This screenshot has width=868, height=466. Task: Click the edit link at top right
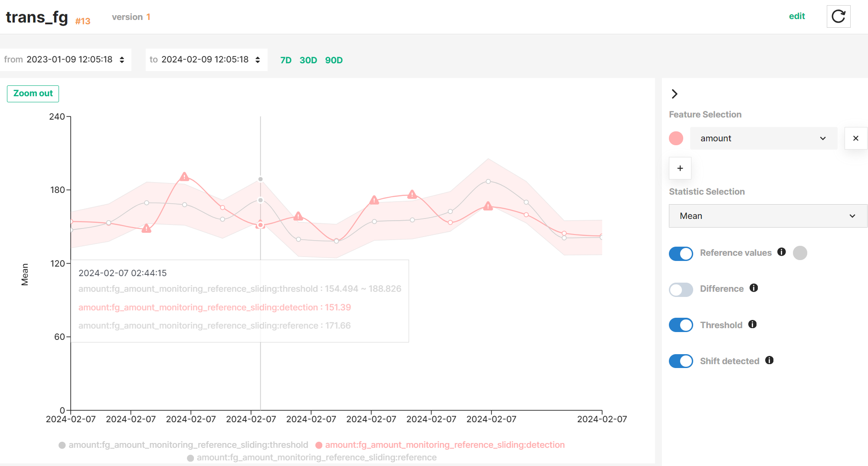797,16
